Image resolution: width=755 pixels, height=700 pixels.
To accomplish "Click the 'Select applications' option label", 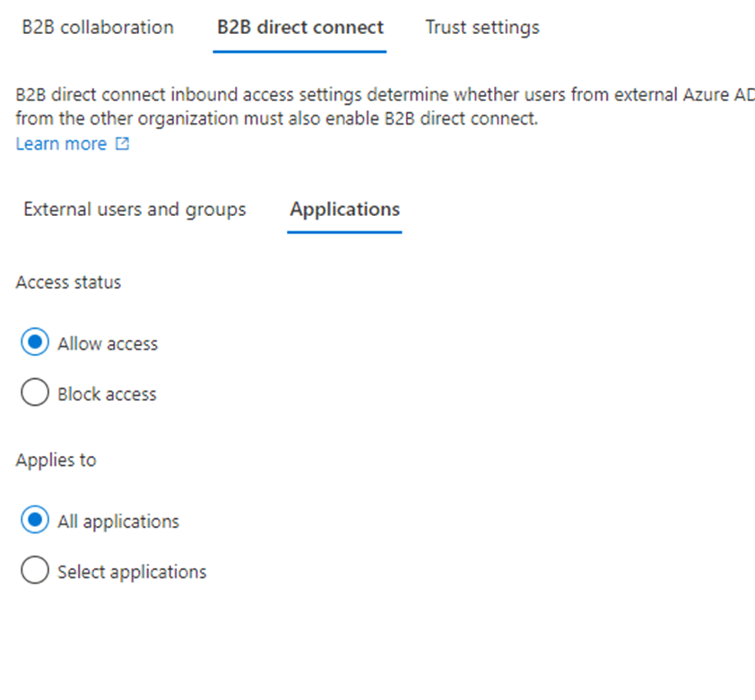I will 132,572.
